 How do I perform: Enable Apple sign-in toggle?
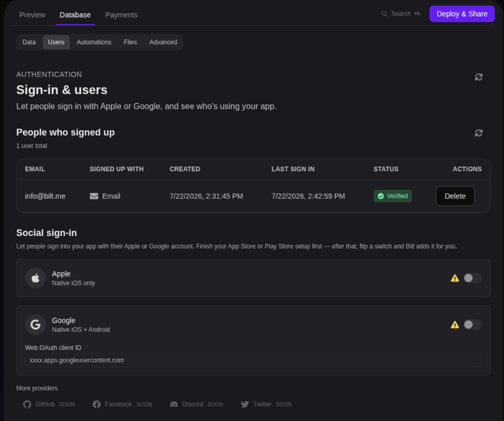click(x=472, y=278)
